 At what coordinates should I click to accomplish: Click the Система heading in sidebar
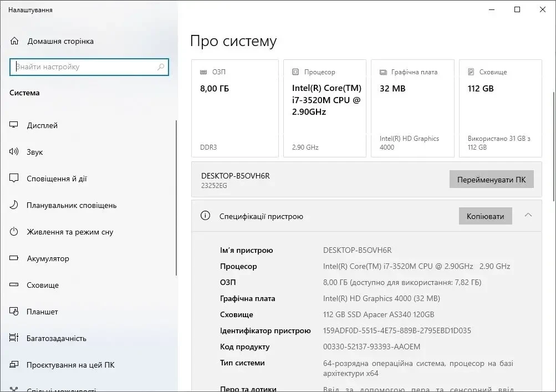[24, 93]
